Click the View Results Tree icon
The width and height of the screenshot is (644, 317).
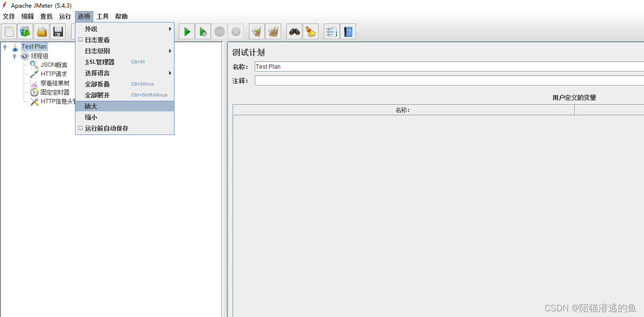(34, 83)
